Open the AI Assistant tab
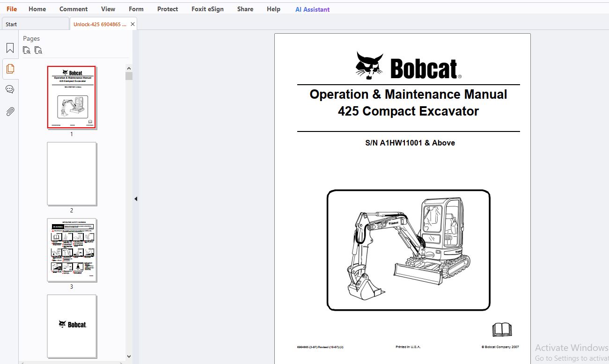This screenshot has width=609, height=364. point(312,9)
